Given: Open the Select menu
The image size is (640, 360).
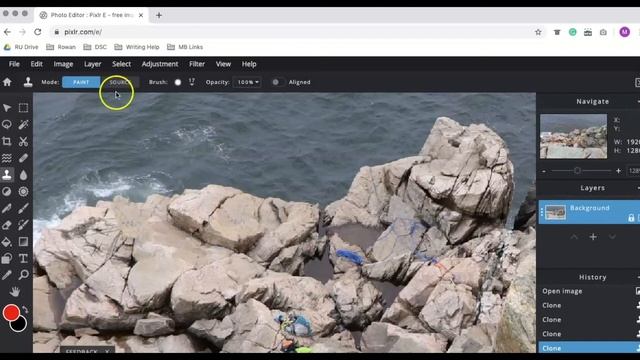Looking at the screenshot, I should point(122,64).
